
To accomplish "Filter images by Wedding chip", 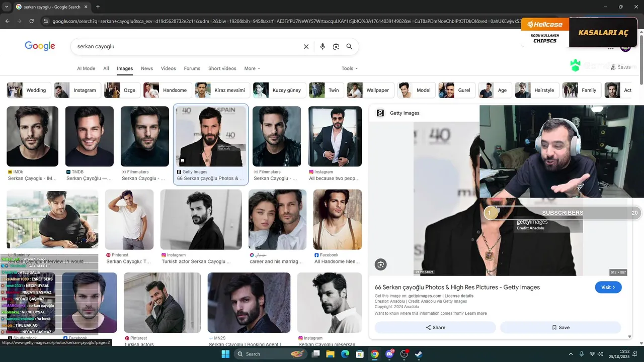I will click(29, 90).
